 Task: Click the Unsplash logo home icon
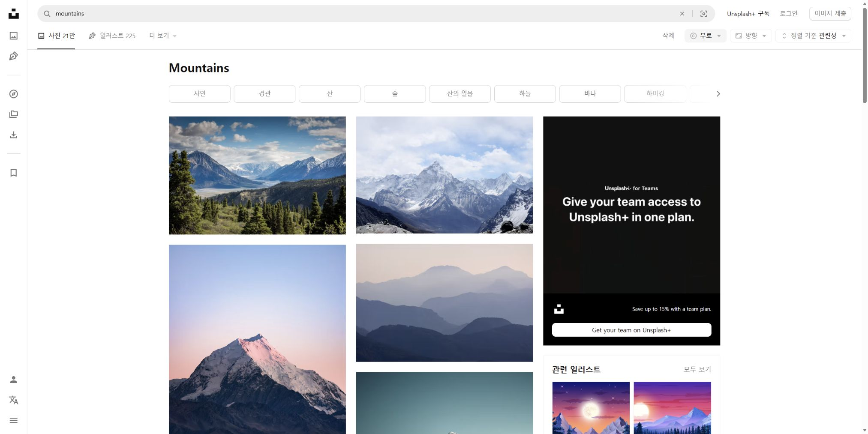(14, 14)
